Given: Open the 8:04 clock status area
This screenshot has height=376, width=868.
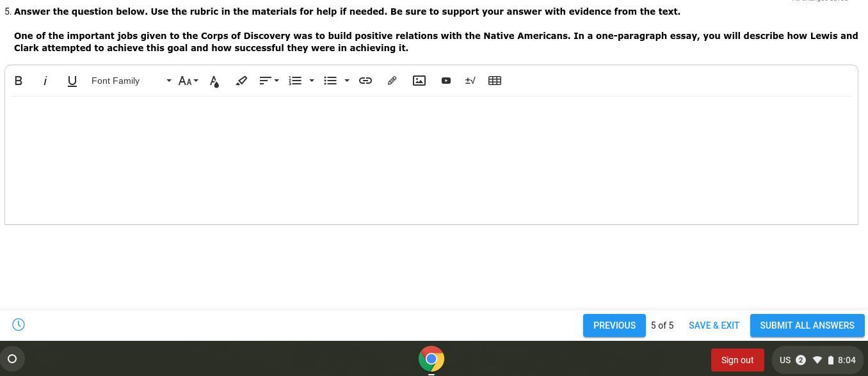Looking at the screenshot, I should click(x=847, y=360).
